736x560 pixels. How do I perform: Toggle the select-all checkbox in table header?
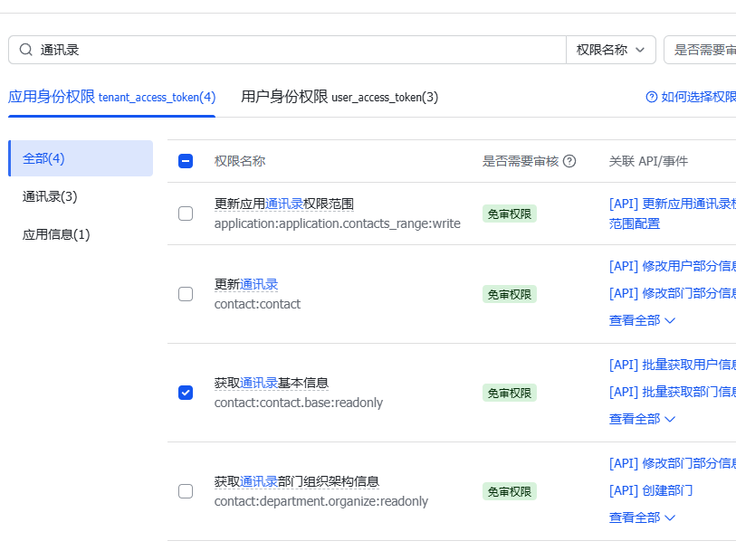click(186, 161)
